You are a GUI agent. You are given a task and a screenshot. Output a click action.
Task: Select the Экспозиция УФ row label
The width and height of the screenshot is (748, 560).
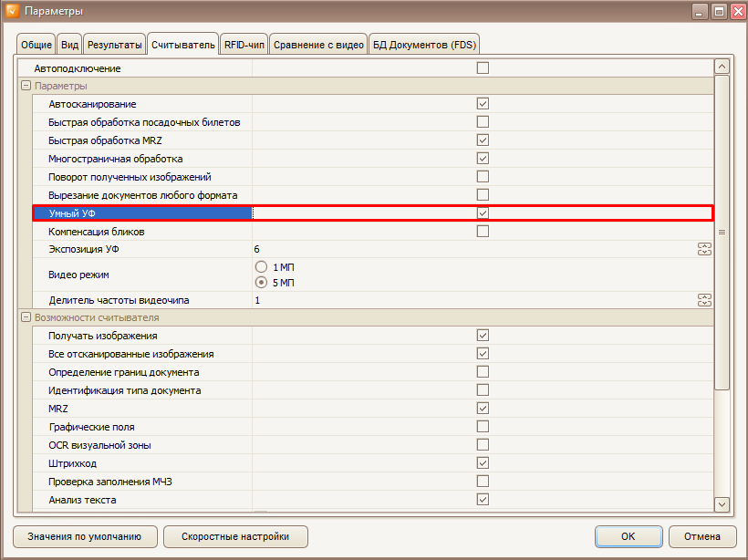(x=84, y=249)
